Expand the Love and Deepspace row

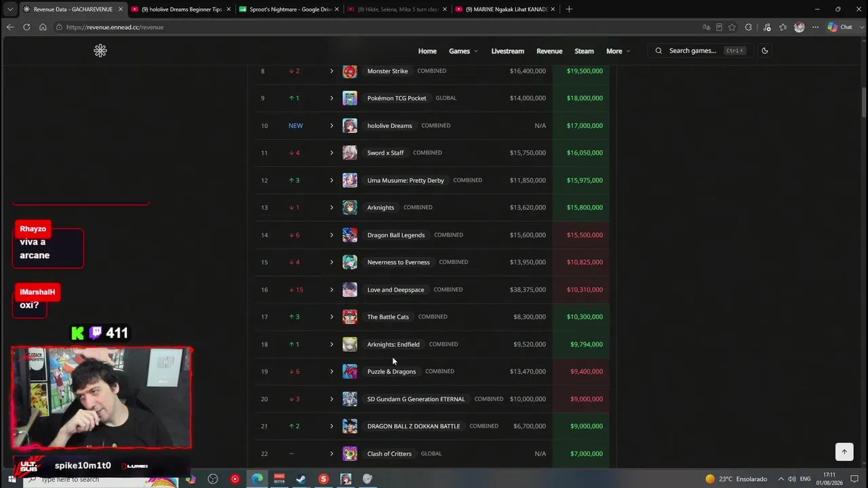click(x=332, y=289)
